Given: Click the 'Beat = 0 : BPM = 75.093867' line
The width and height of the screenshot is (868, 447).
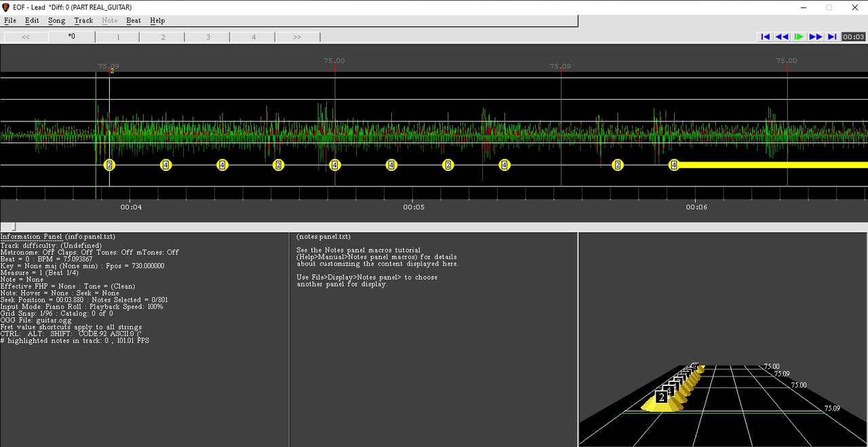Looking at the screenshot, I should pyautogui.click(x=46, y=259).
